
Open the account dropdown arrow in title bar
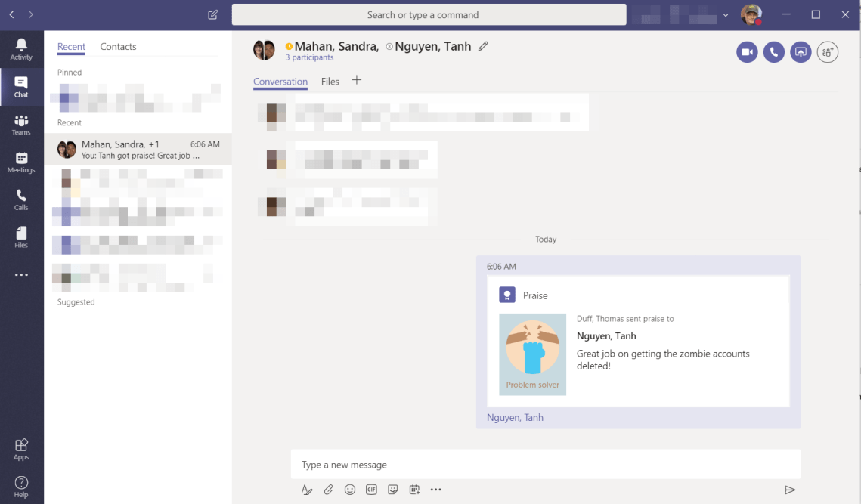(x=726, y=15)
